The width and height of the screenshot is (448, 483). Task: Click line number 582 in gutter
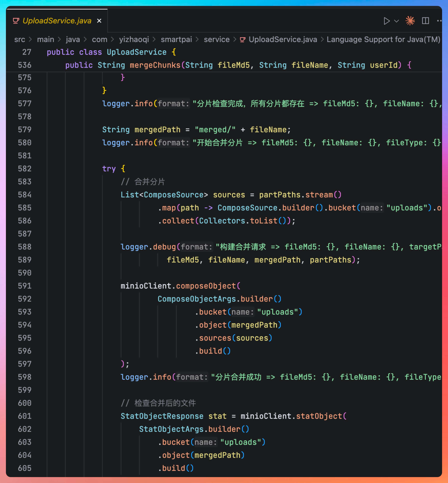click(24, 169)
